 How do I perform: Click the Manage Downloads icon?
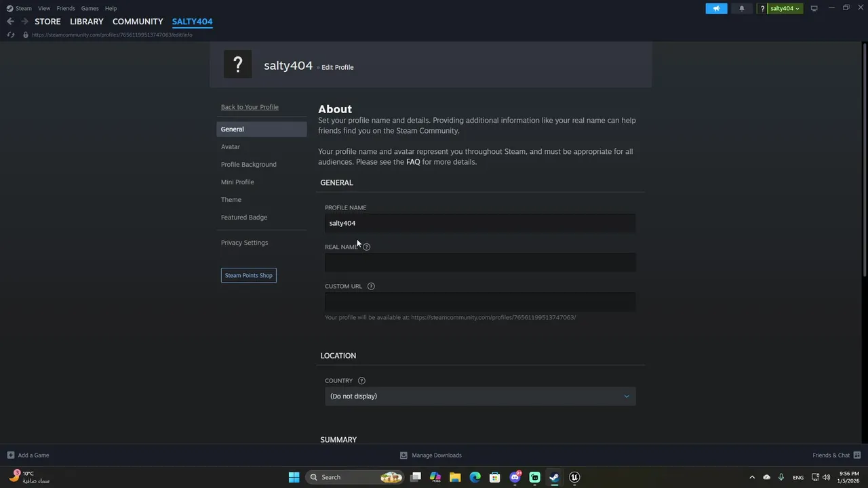tap(403, 455)
